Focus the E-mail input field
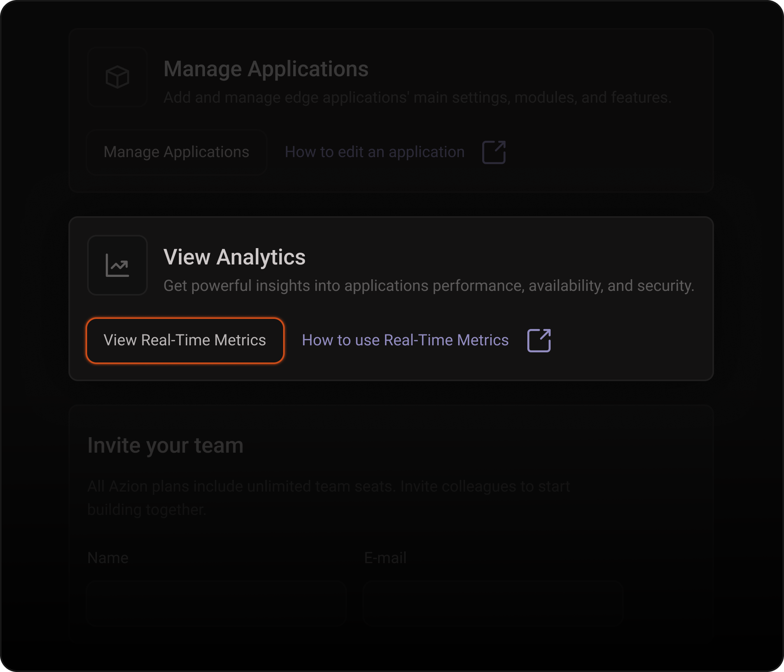 pos(492,602)
